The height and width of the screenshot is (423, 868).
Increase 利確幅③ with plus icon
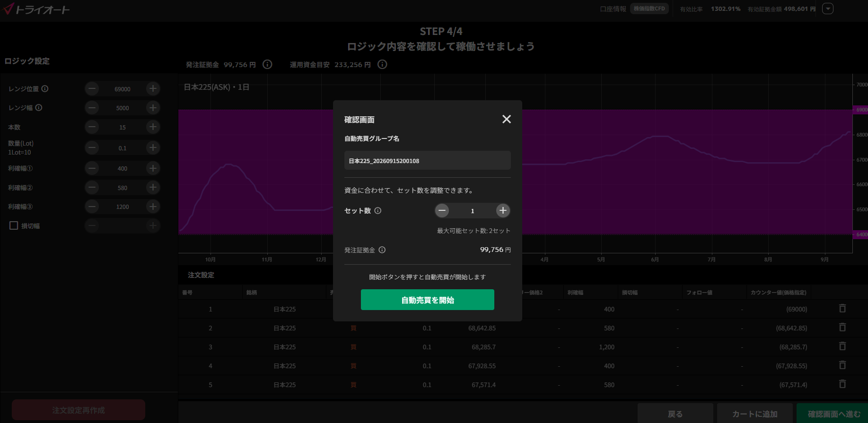(153, 207)
